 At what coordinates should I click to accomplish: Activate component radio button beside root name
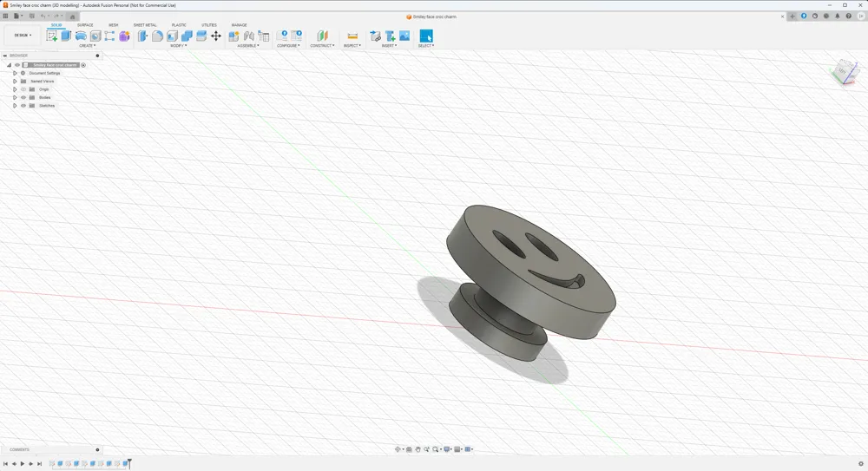click(83, 65)
